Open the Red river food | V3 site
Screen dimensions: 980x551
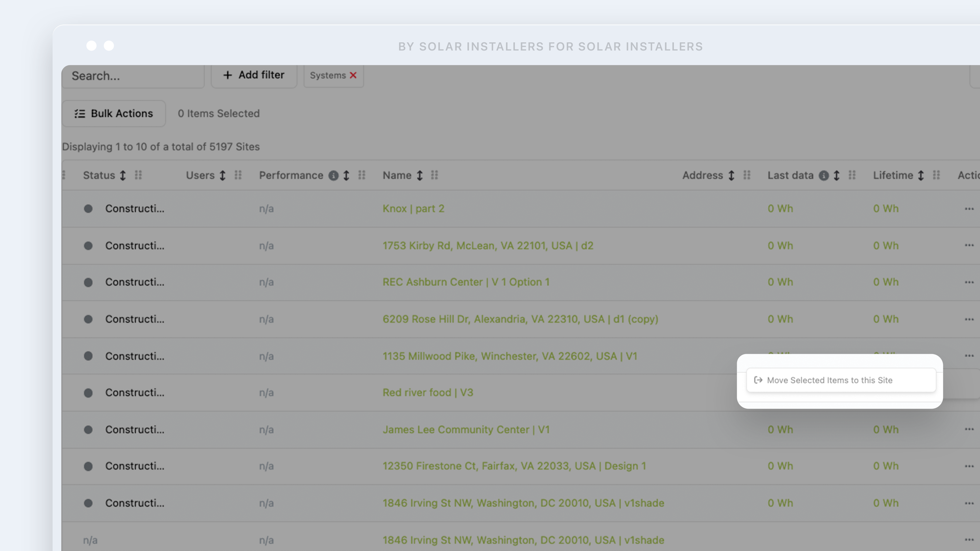pyautogui.click(x=428, y=392)
